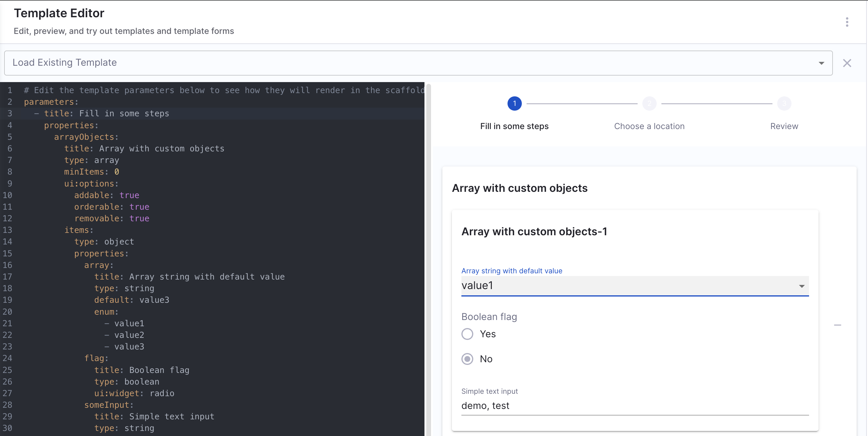Click the value1 dropdown arrow

802,286
